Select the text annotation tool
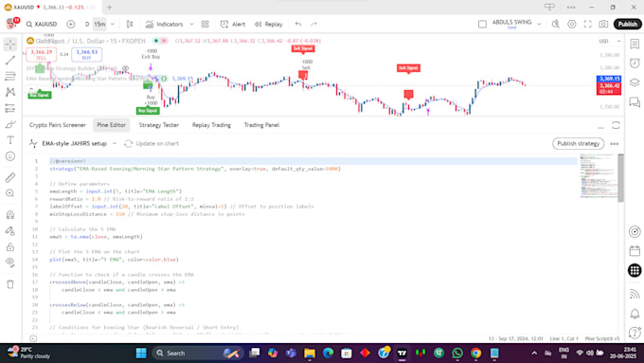This screenshot has width=644, height=363. tap(10, 140)
